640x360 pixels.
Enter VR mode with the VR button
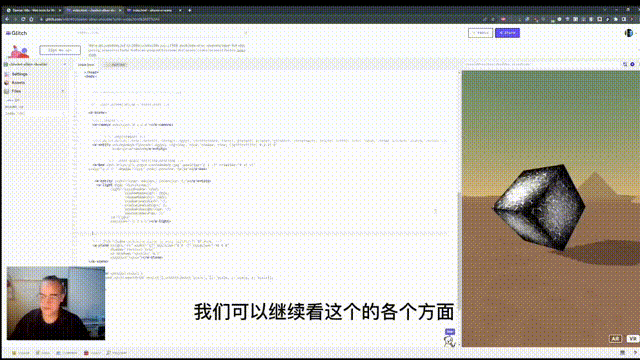point(632,338)
